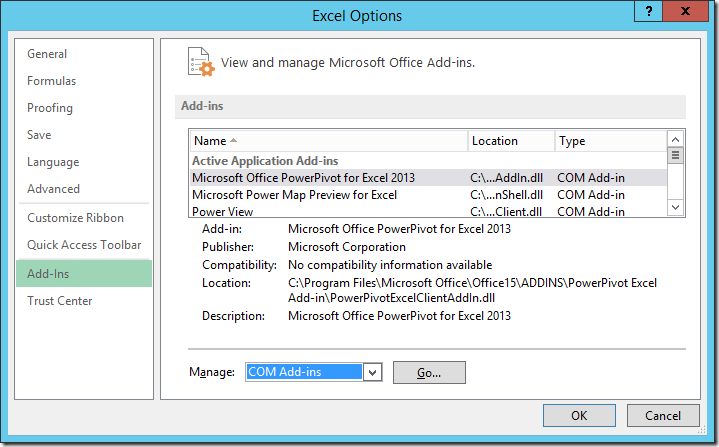Select Microsoft Power Map Preview for Excel

coord(294,195)
